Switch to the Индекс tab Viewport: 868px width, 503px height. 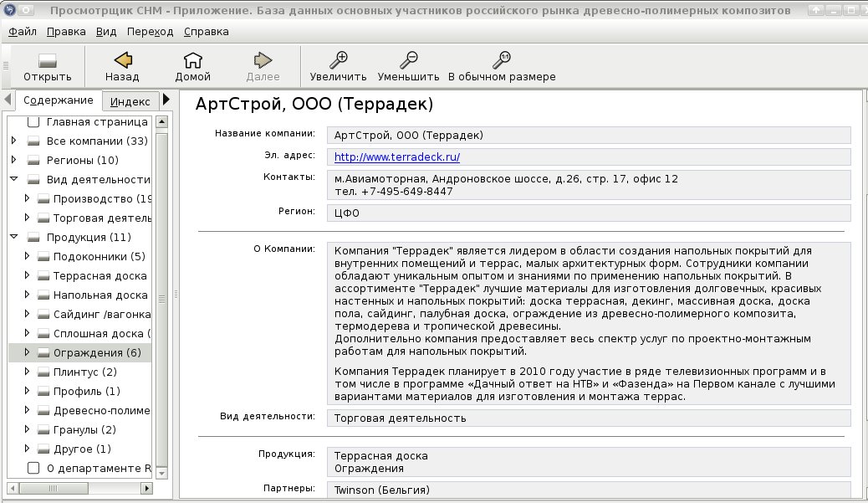click(x=130, y=101)
